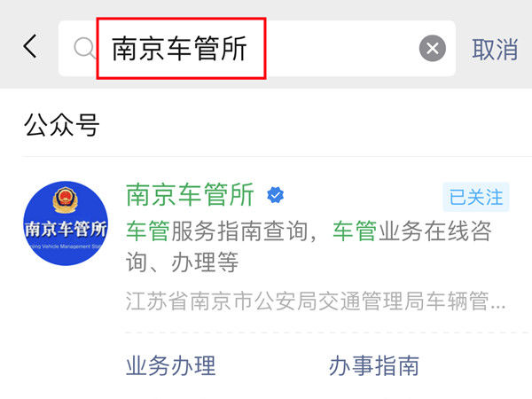Open the 南京车管所 account avatar
The image size is (532, 399).
click(66, 223)
